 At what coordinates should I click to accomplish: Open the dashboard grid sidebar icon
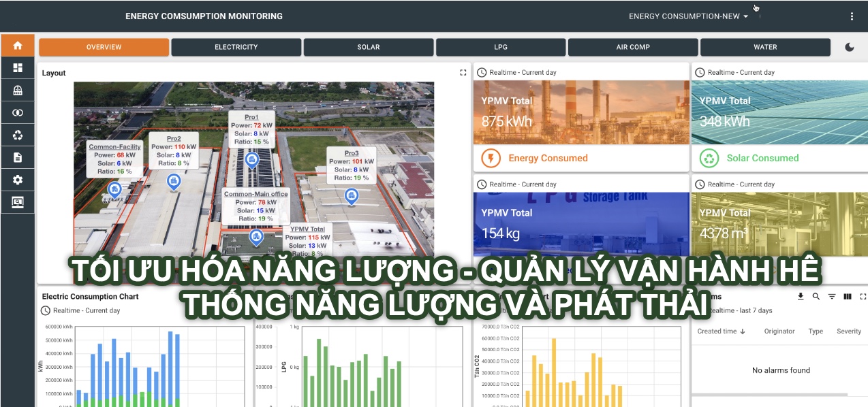18,68
